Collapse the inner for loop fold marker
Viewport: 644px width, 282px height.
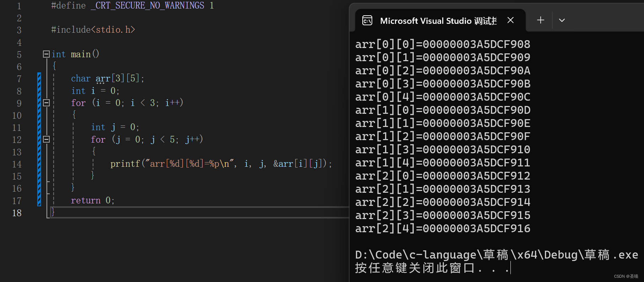tap(46, 139)
